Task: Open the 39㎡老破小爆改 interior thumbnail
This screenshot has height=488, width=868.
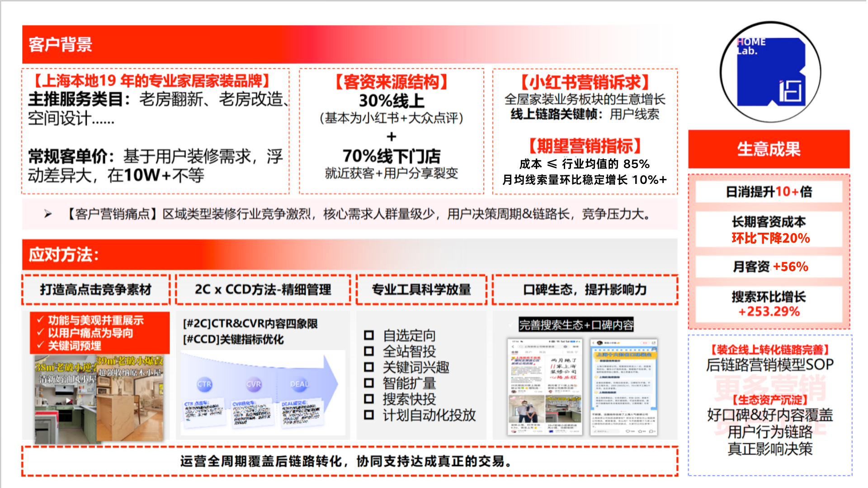Action: pyautogui.click(x=130, y=399)
